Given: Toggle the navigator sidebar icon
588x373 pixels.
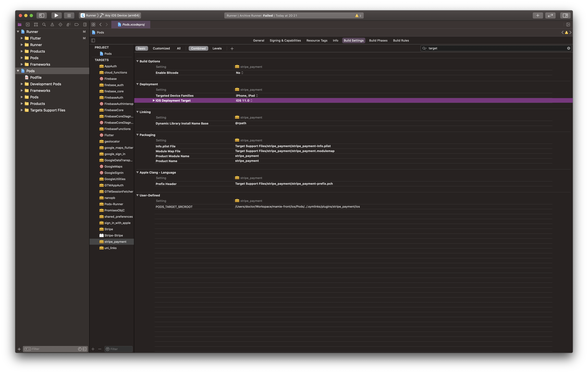Looking at the screenshot, I should pos(42,15).
